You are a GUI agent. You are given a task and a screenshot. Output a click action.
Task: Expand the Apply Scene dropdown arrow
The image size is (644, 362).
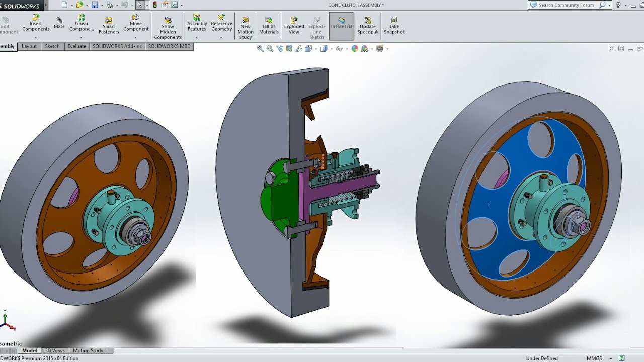click(x=372, y=49)
